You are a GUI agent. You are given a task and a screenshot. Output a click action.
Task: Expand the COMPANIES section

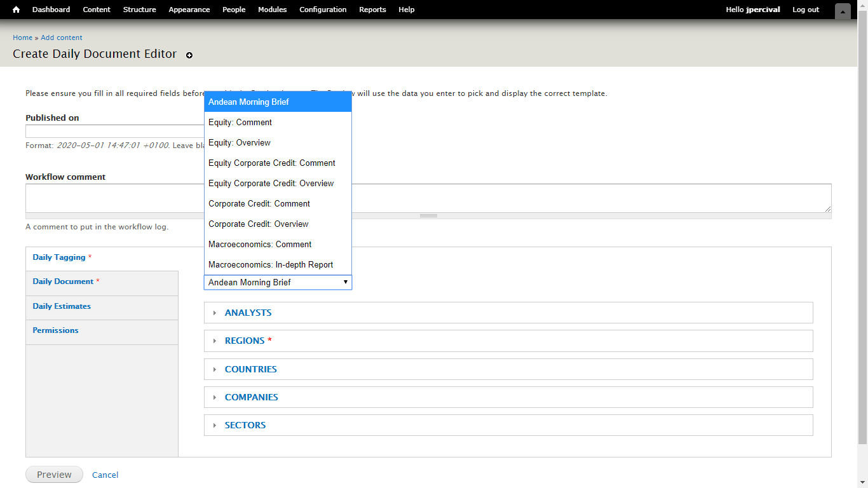251,397
